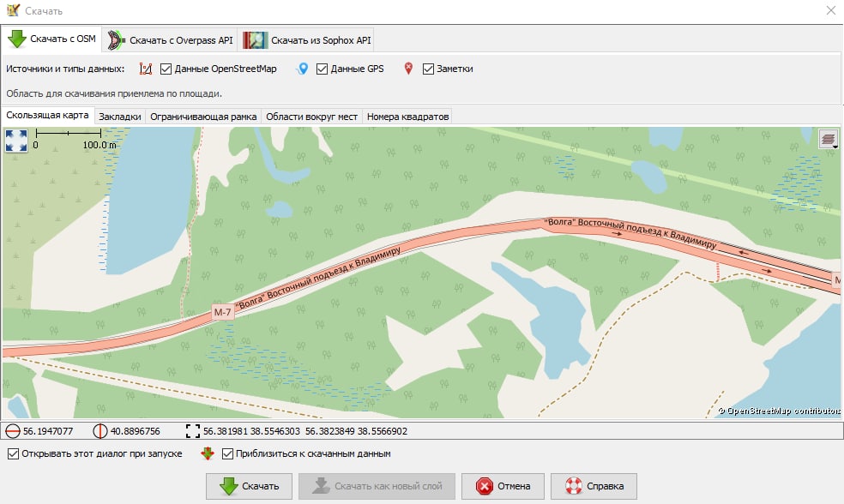844x504 pixels.
Task: Select the Скользящая карта tab
Action: pyautogui.click(x=47, y=115)
